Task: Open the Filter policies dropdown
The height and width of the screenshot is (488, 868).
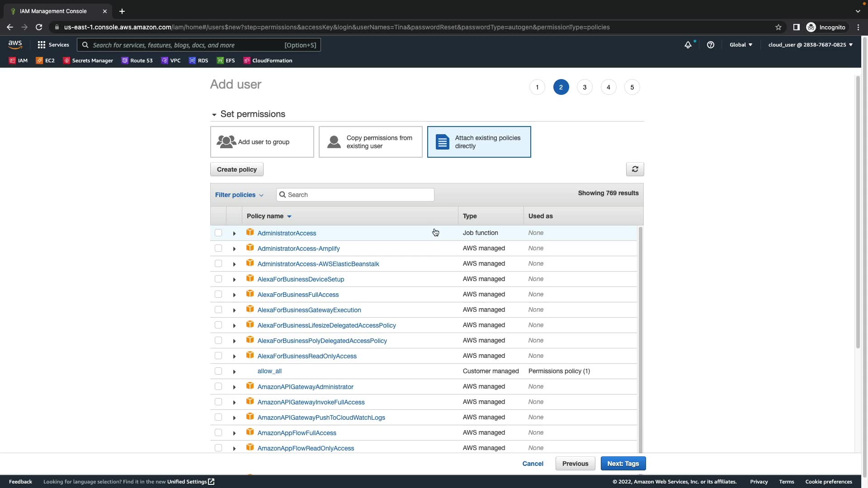Action: pyautogui.click(x=239, y=195)
